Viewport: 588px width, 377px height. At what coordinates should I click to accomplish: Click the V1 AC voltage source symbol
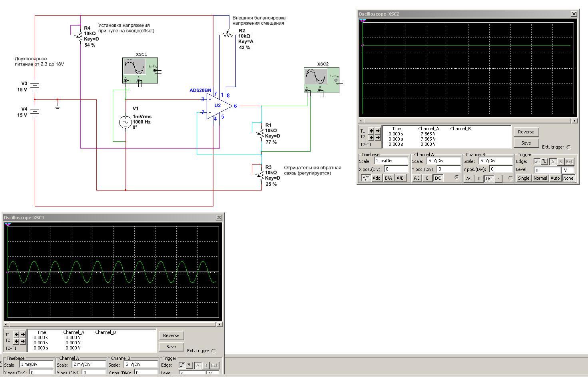(x=126, y=122)
